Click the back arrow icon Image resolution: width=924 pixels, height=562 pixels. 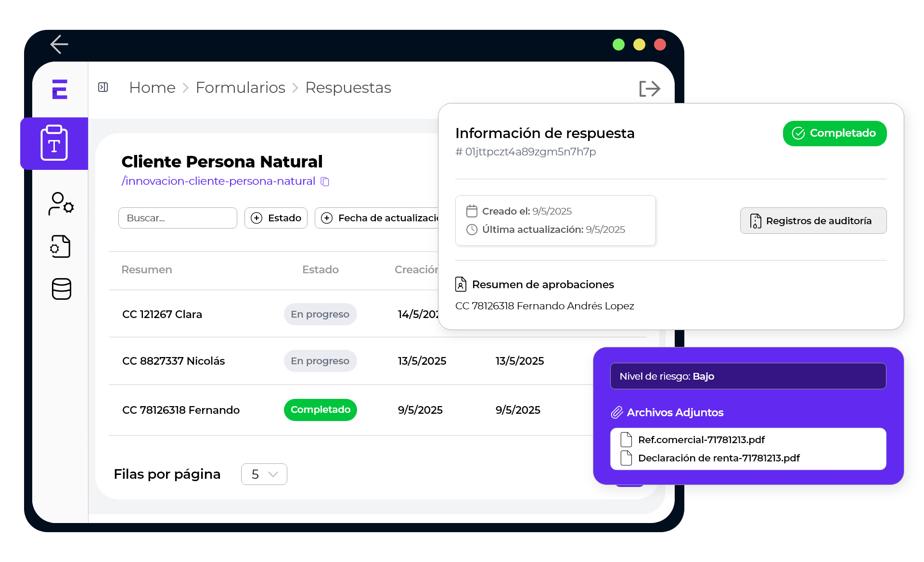(x=59, y=44)
